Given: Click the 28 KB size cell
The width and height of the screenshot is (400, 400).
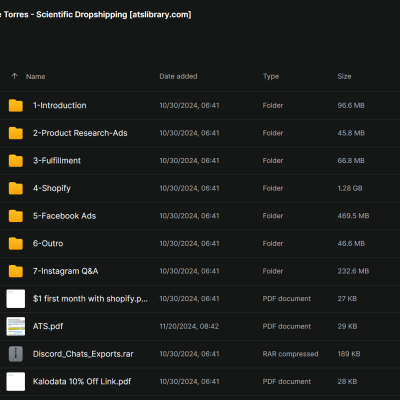Looking at the screenshot, I should pyautogui.click(x=347, y=382).
